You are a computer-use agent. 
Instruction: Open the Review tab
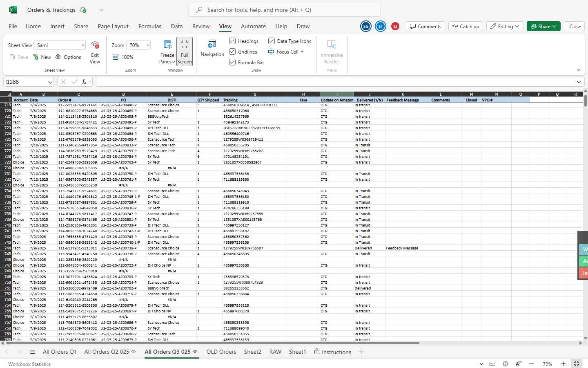(201, 26)
